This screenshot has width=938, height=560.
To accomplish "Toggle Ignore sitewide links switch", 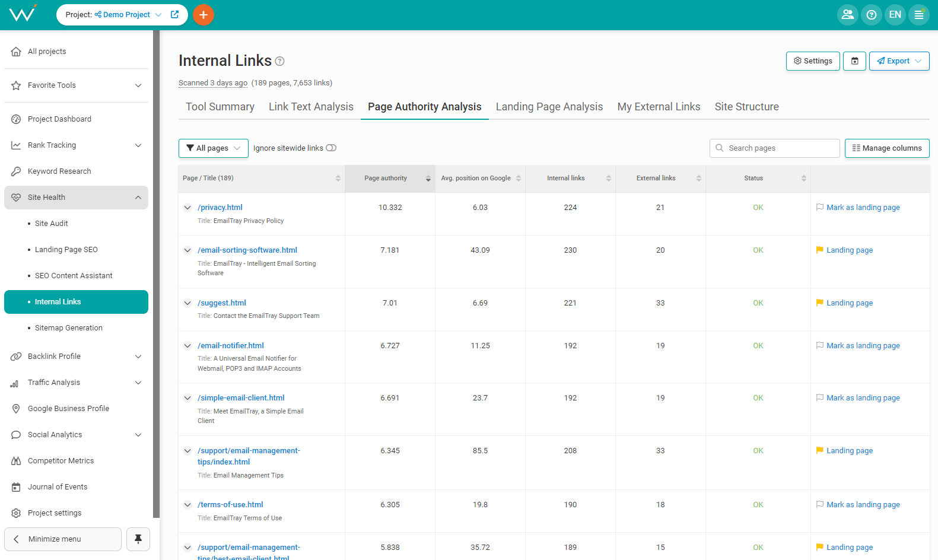I will tap(331, 148).
